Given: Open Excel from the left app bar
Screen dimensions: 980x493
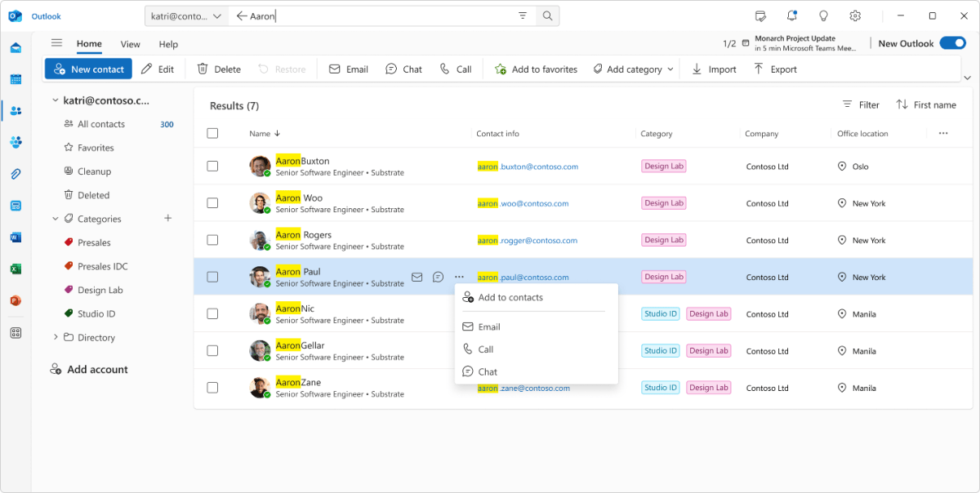Looking at the screenshot, I should (x=16, y=269).
